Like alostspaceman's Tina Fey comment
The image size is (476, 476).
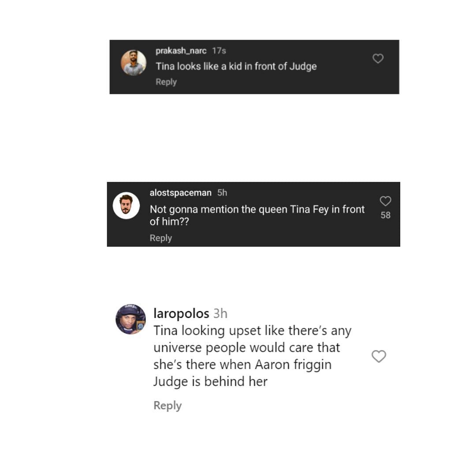[385, 201]
